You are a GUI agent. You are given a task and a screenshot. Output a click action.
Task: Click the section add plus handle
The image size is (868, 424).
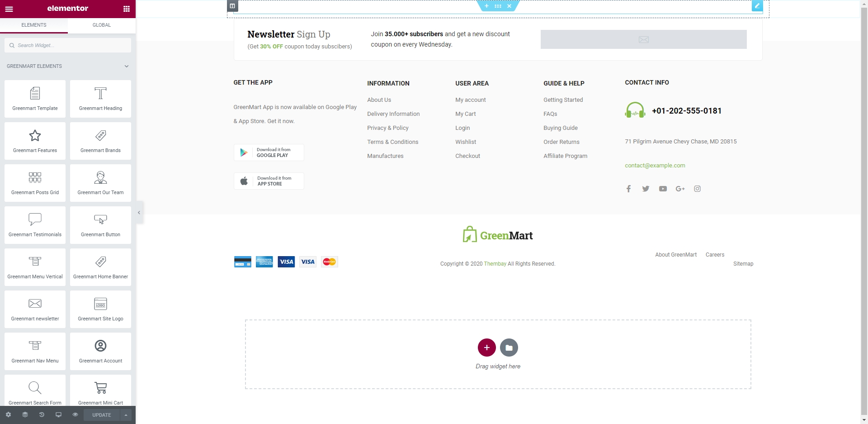click(486, 6)
